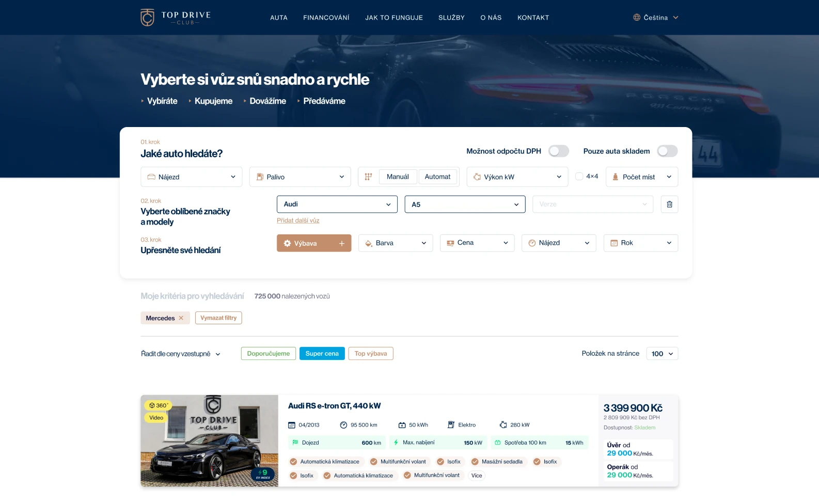The width and height of the screenshot is (819, 504).
Task: Enable the Doporučujeme filter
Action: (269, 354)
